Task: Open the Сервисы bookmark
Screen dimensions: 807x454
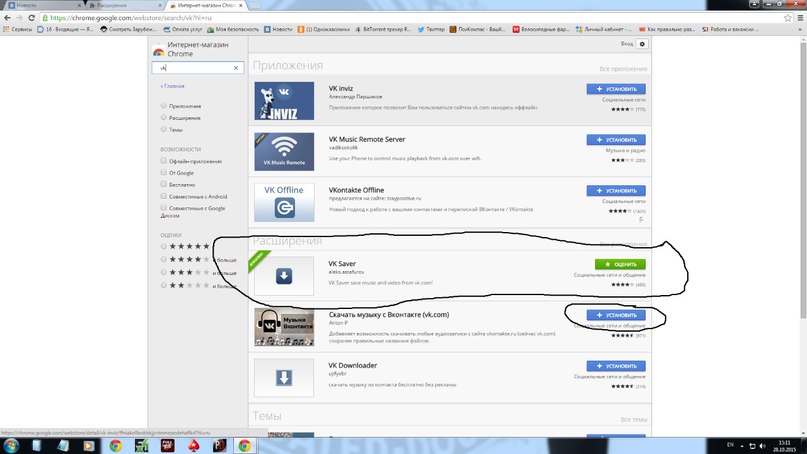Action: [17, 29]
